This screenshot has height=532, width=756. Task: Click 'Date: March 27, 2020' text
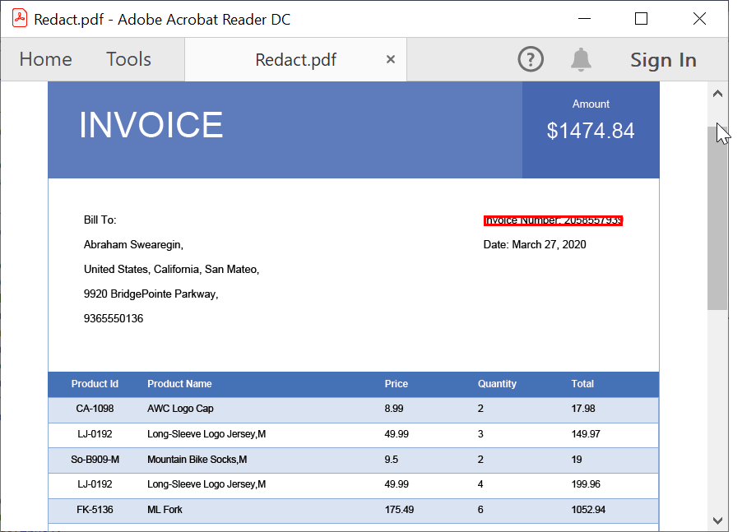(535, 245)
